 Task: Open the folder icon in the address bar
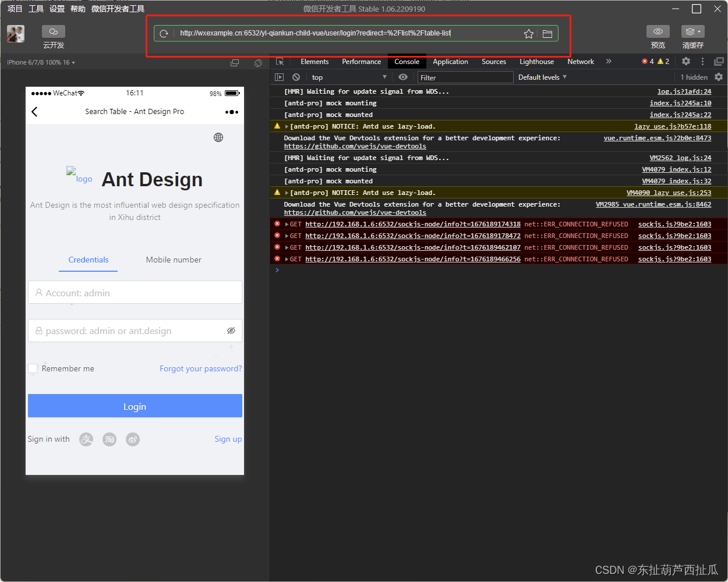point(547,34)
